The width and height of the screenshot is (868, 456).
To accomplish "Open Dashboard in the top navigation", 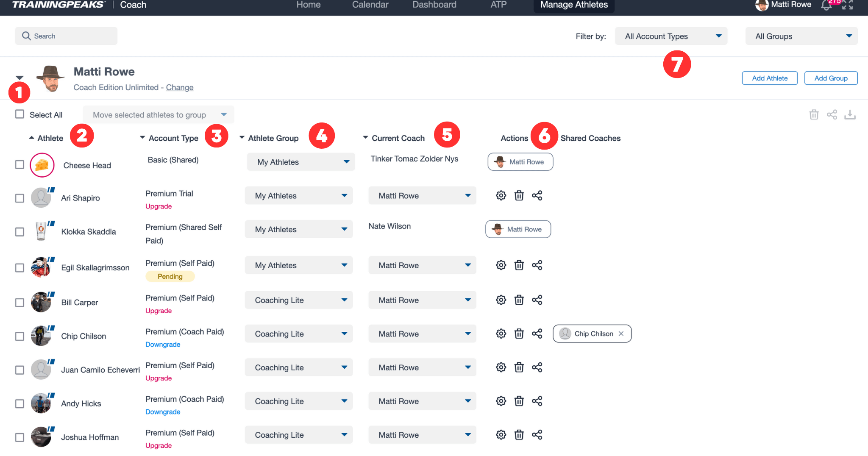I will [434, 5].
